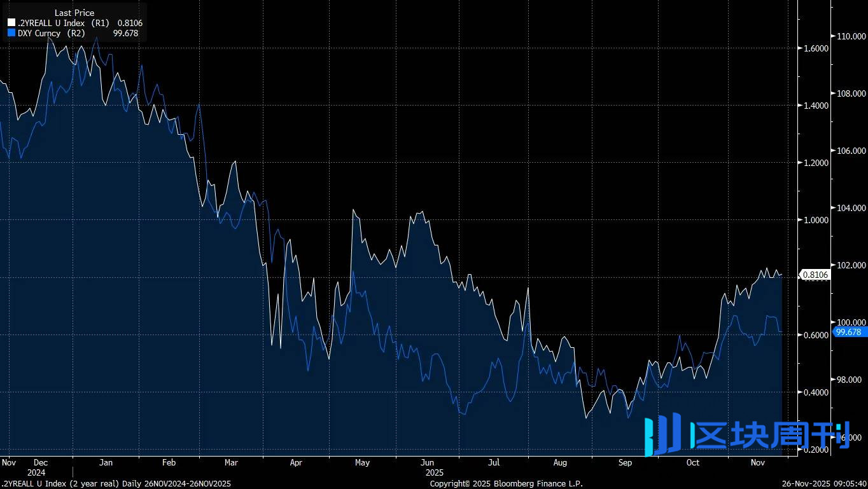868x489 pixels.
Task: Click the 2025 year label below axis
Action: [x=434, y=472]
